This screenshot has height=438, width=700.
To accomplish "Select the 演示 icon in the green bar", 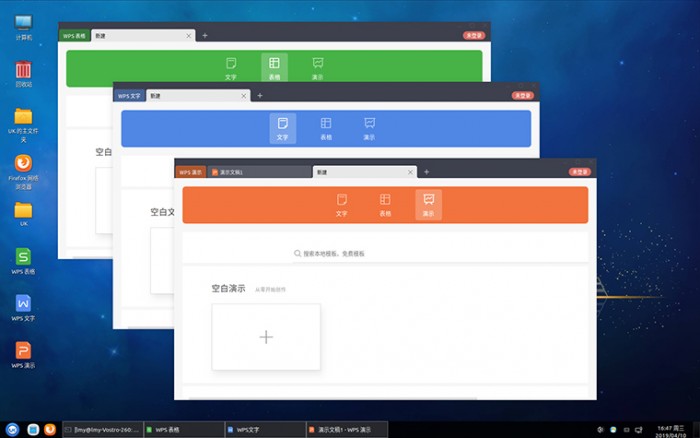I will 317,67.
